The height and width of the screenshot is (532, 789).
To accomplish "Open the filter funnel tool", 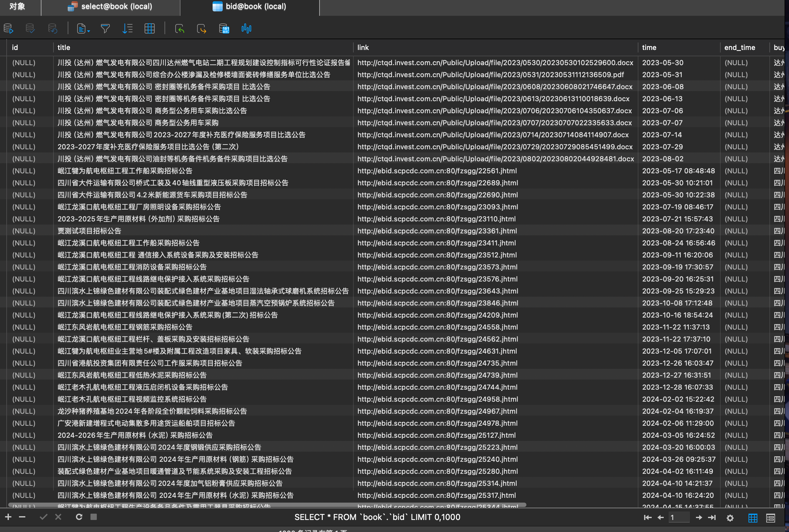I will coord(105,28).
